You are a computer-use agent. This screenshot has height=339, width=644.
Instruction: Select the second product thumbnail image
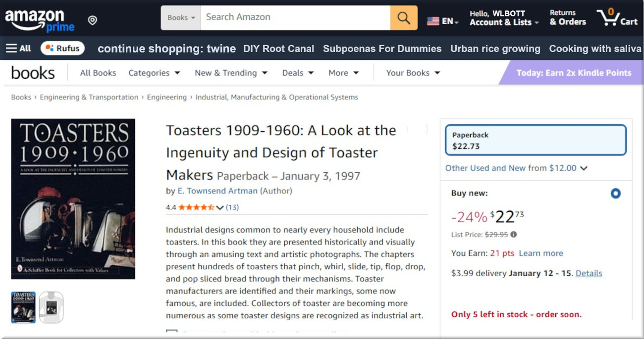pyautogui.click(x=51, y=307)
